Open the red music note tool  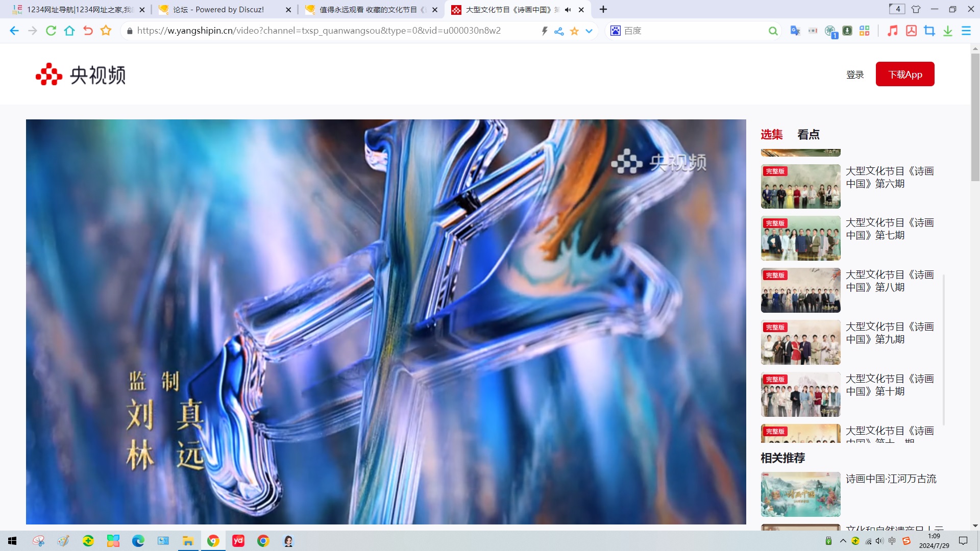(892, 31)
